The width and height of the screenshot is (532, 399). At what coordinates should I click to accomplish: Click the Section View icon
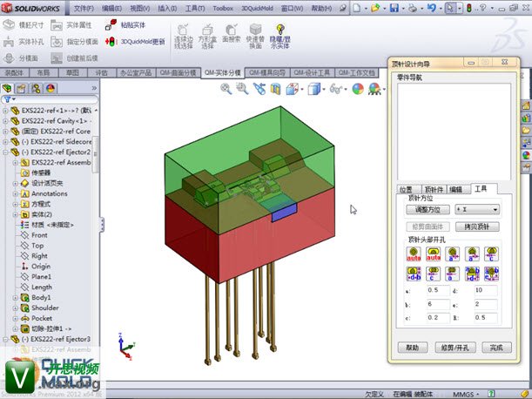pyautogui.click(x=275, y=90)
